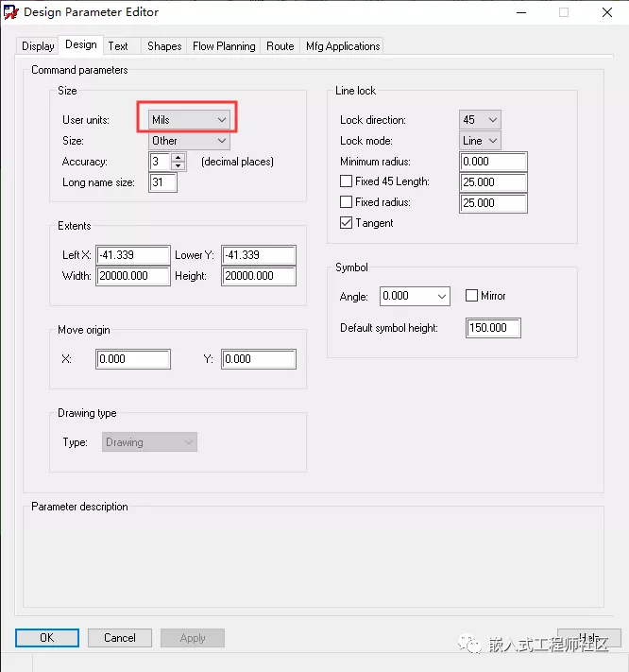
Task: Click the Accuracy value field
Action: click(161, 162)
